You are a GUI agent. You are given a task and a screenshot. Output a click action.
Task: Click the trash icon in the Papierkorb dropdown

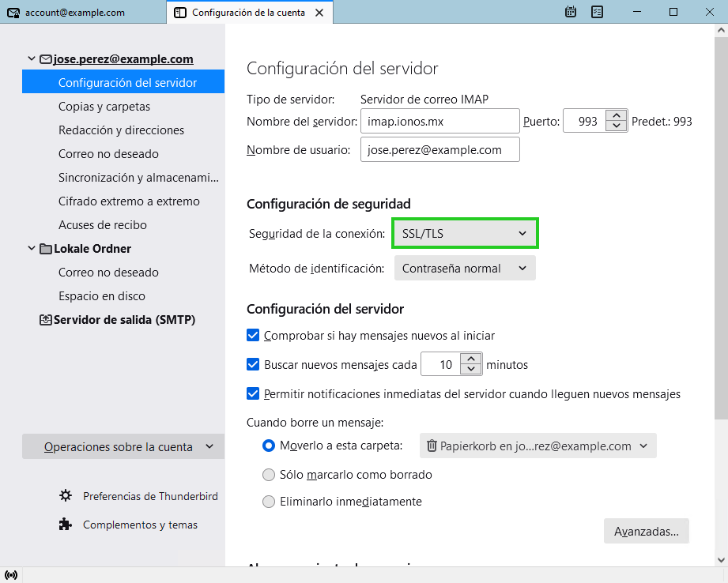click(x=432, y=446)
